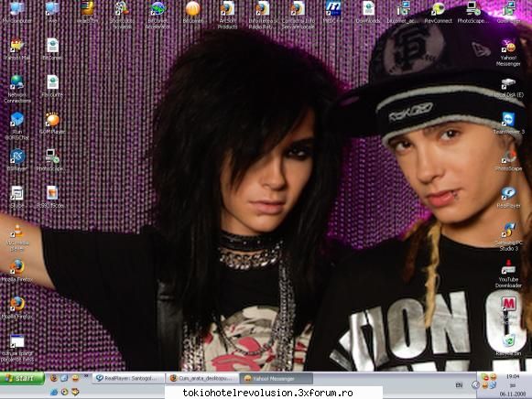Image resolution: width=532 pixels, height=399 pixels.
Task: Launch the GOM Player desktop icon
Action: click(52, 124)
